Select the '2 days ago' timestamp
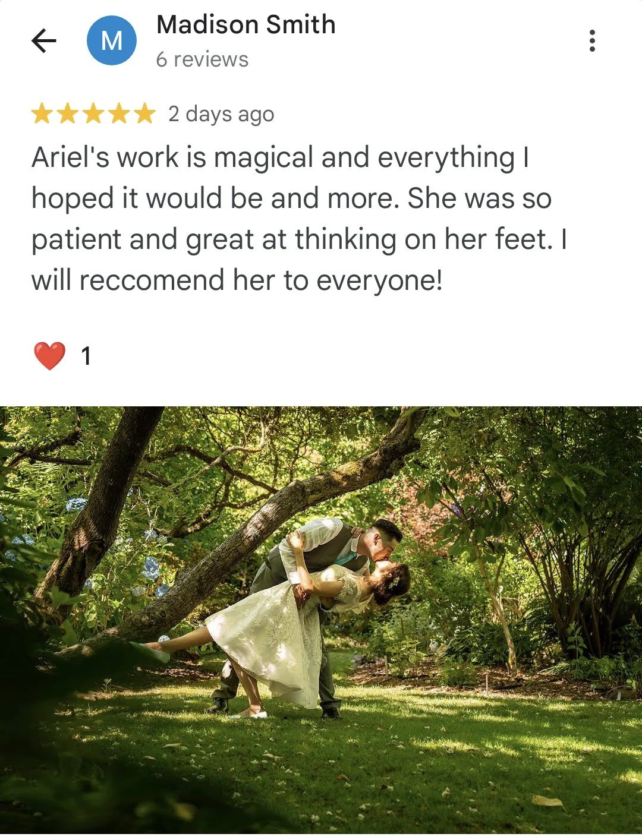642x840 pixels. coord(221,114)
